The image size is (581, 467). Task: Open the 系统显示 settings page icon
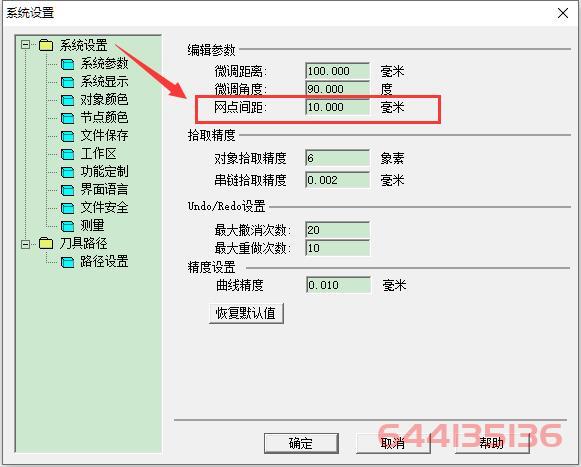coord(67,82)
